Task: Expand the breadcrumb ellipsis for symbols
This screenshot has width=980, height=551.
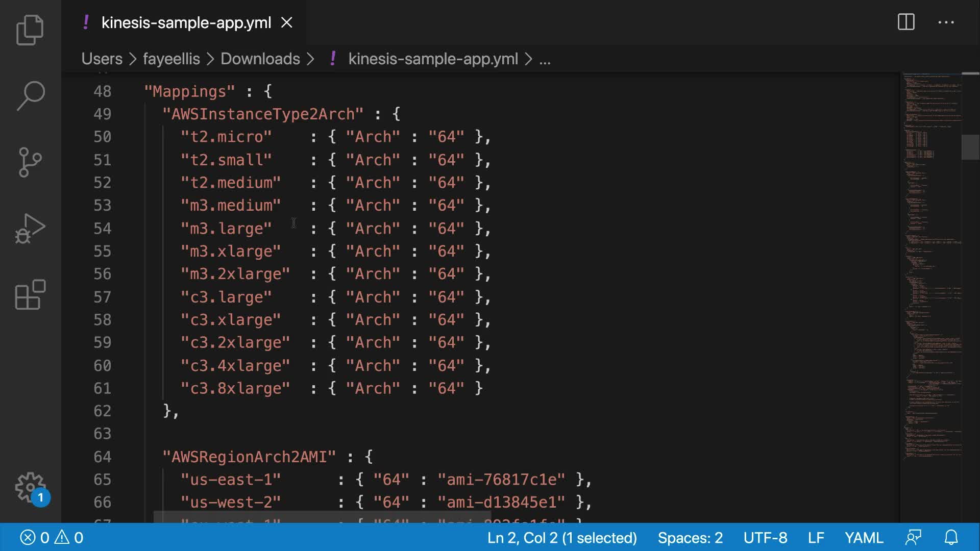Action: pos(545,59)
